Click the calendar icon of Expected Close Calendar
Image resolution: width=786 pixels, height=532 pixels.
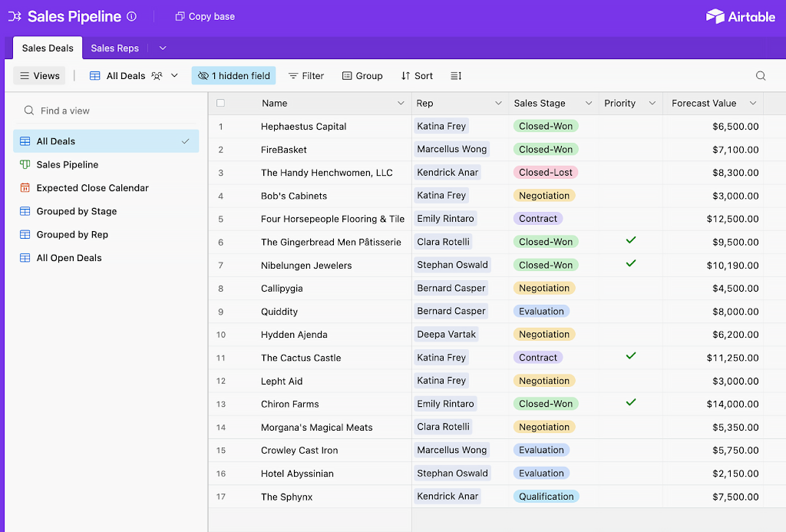[25, 188]
